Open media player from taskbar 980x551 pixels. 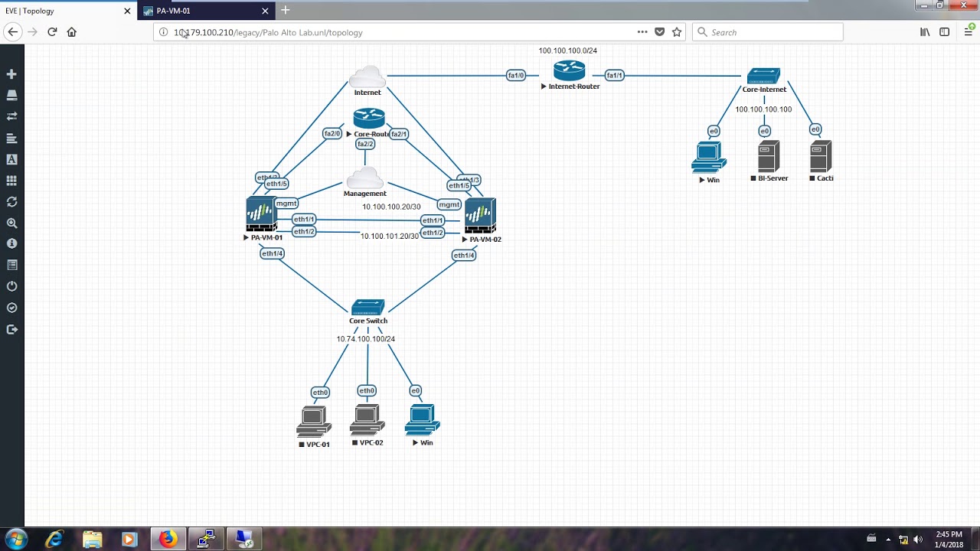tap(129, 540)
